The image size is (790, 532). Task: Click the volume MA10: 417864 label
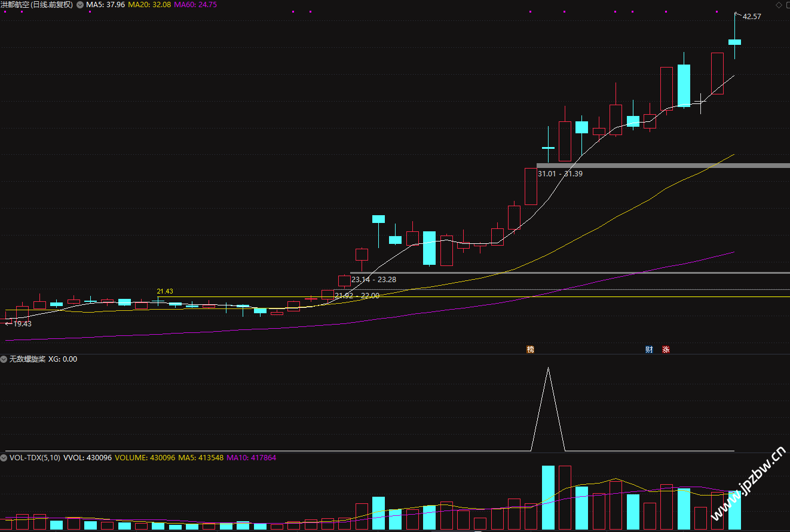point(251,458)
